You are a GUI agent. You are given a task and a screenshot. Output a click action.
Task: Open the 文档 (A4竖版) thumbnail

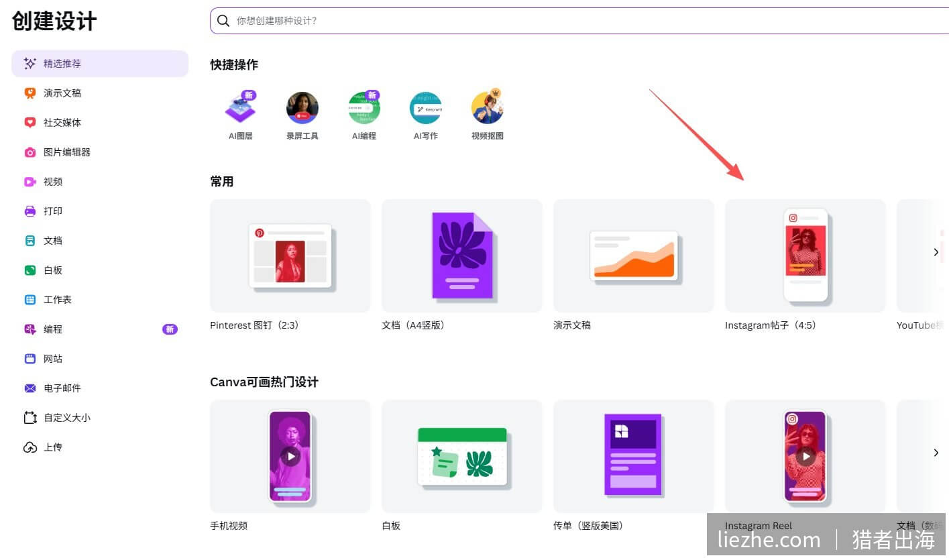(x=462, y=256)
